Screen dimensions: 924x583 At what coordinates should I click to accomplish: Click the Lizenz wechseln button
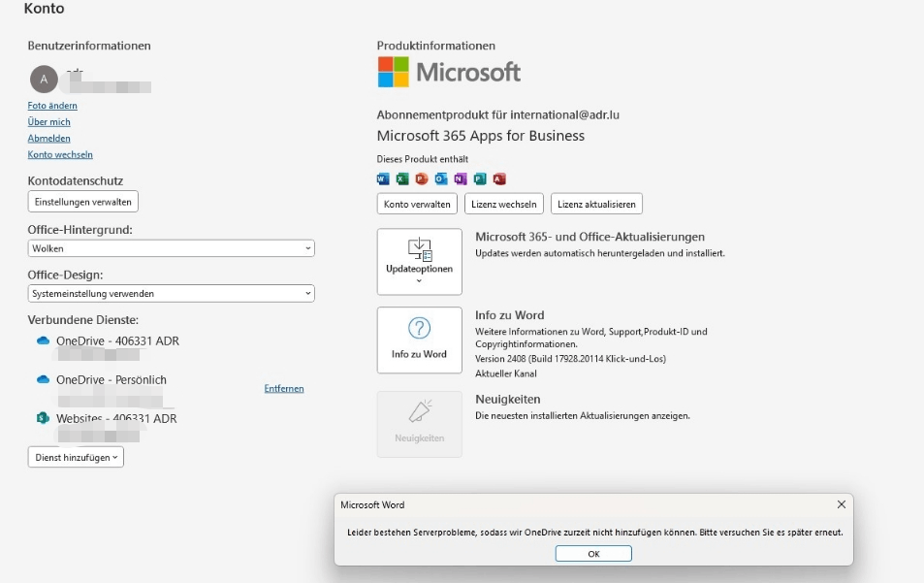click(x=504, y=204)
